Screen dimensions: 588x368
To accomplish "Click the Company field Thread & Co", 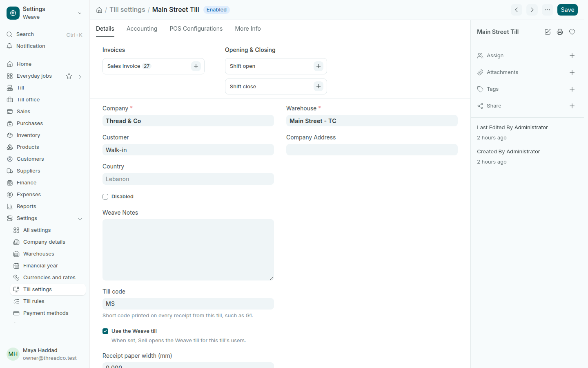I will tap(188, 121).
